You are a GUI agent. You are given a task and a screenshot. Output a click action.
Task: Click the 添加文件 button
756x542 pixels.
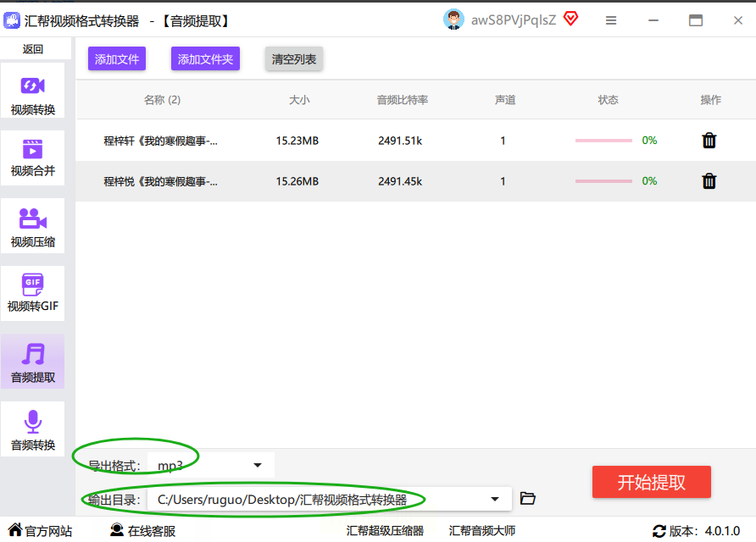point(117,58)
